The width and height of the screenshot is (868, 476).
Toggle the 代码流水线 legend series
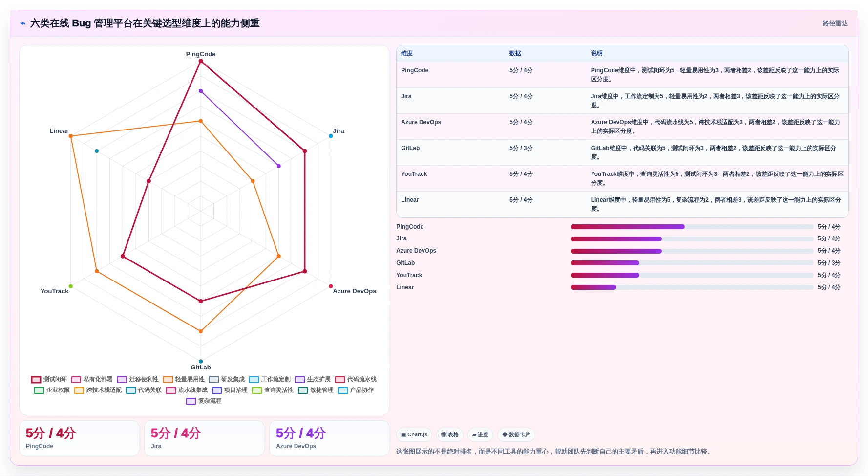pos(356,379)
